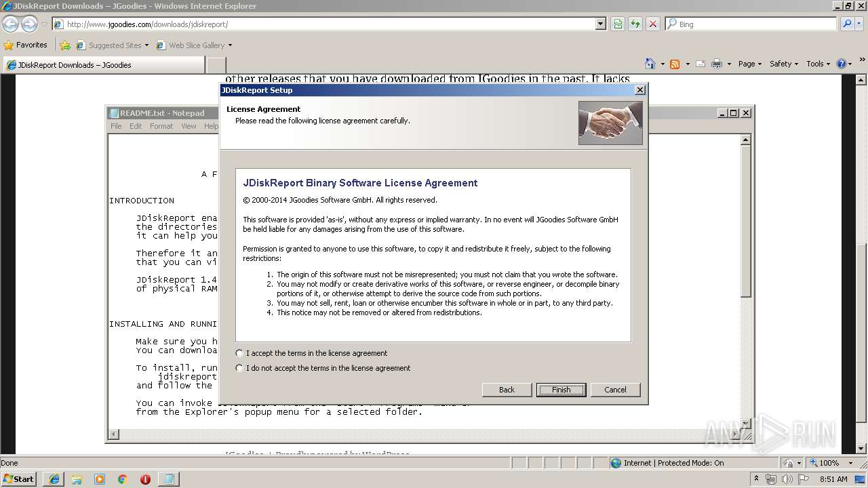Select the JDiskReport Downloads browser tab

[x=103, y=65]
